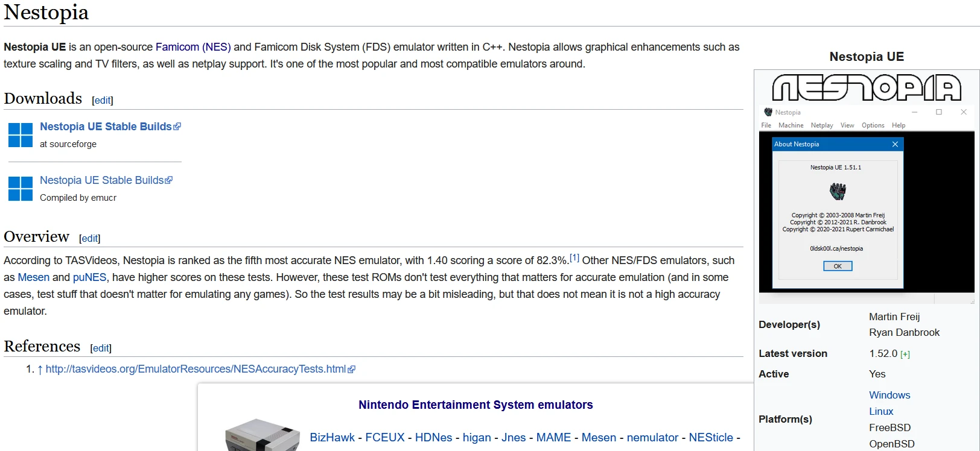Open the Nintendo Entertainment System emulators navbox title
This screenshot has height=451, width=980.
point(476,405)
